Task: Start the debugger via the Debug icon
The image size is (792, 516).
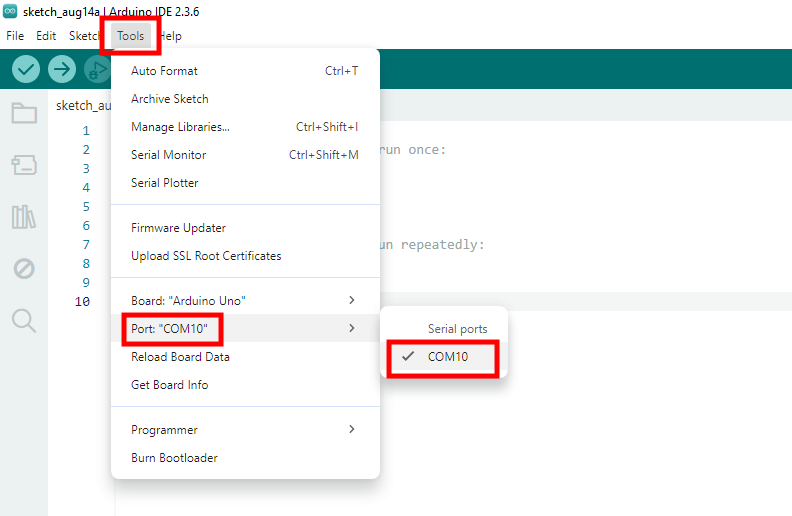Action: pyautogui.click(x=97, y=69)
